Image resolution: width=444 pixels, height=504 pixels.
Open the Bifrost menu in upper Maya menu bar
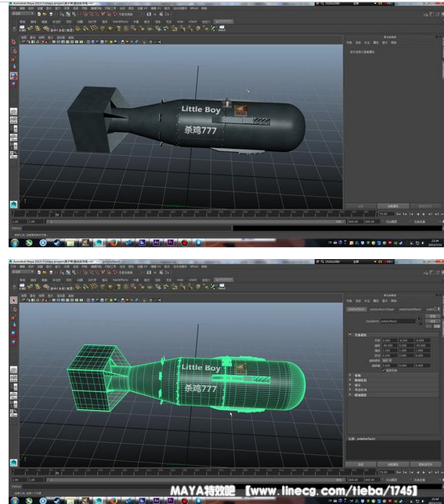(194, 9)
